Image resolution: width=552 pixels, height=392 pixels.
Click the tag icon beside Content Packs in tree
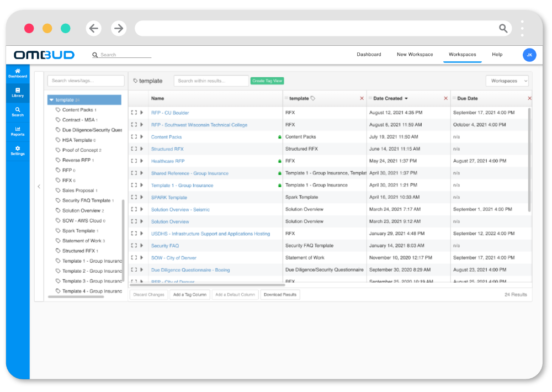58,110
